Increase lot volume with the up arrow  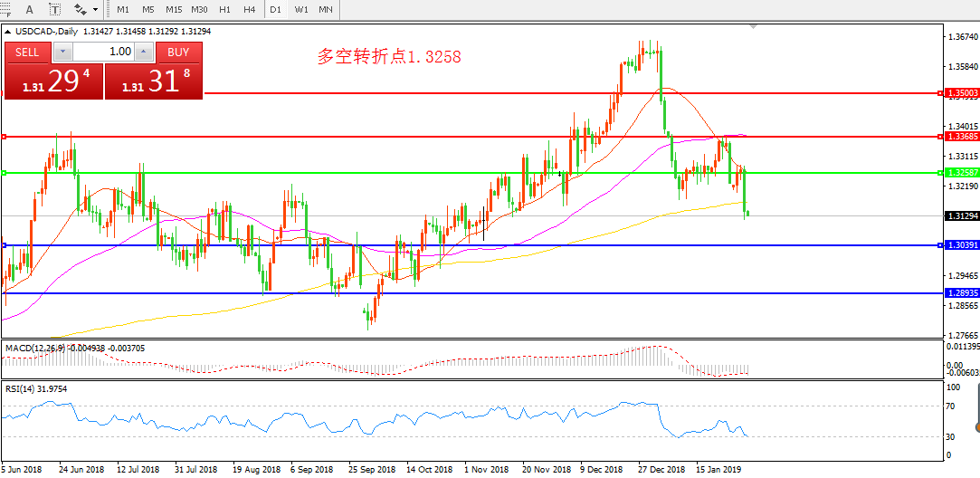[143, 52]
